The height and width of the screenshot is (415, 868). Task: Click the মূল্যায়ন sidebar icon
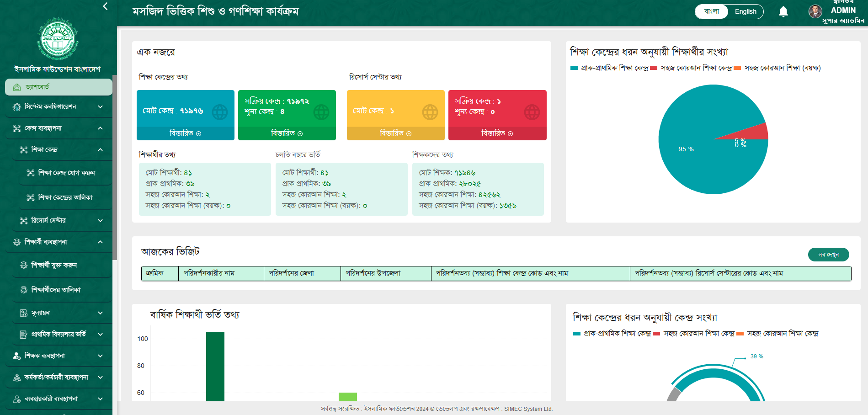click(24, 313)
